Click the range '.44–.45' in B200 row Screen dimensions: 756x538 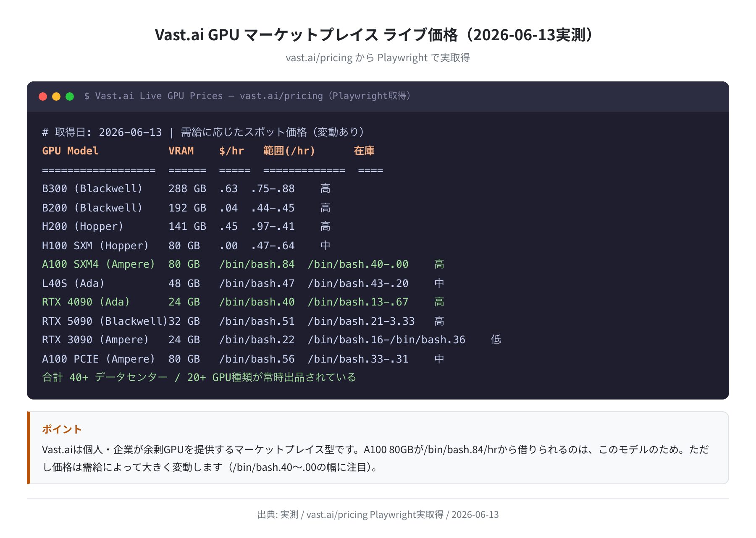273,208
